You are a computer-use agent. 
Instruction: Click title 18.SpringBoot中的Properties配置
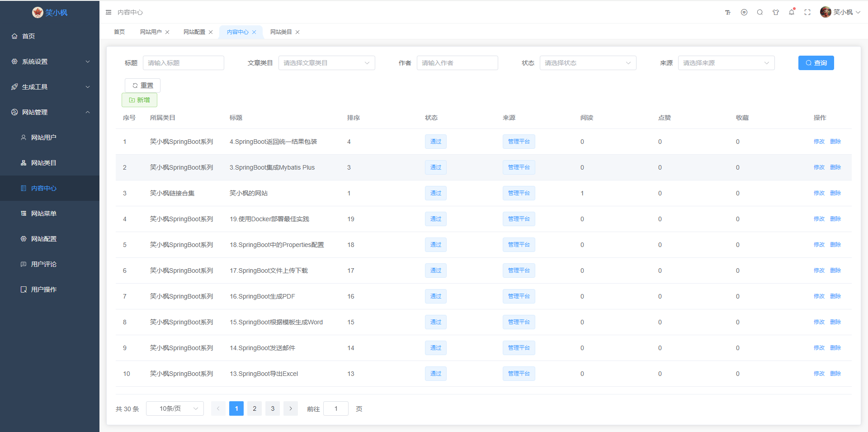(x=277, y=245)
